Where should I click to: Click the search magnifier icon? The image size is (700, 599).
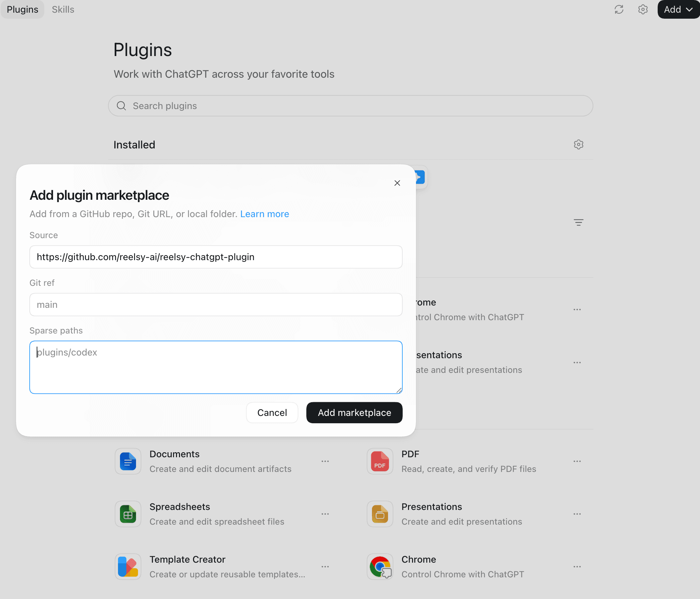(x=121, y=106)
